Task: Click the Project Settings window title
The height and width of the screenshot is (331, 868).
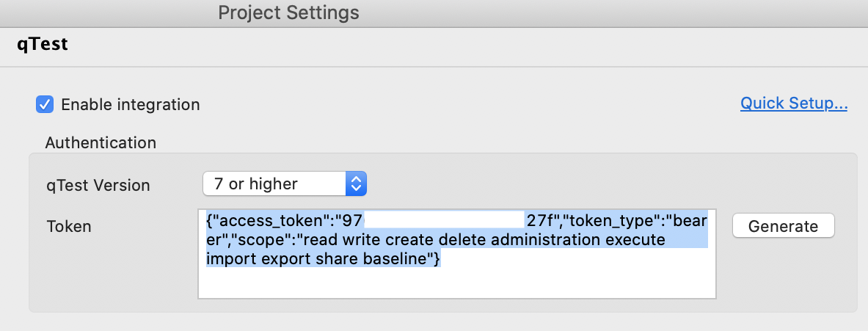Action: [289, 12]
